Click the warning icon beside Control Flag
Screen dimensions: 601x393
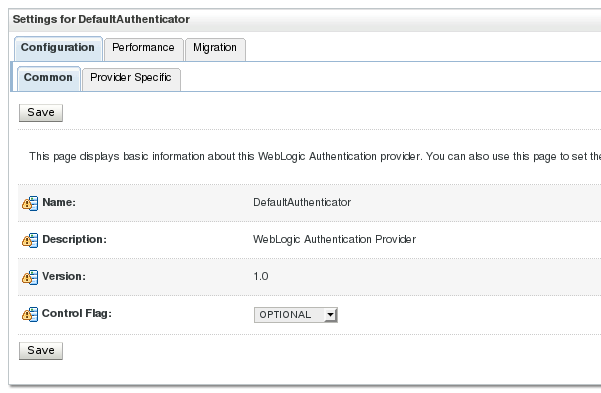click(x=30, y=314)
